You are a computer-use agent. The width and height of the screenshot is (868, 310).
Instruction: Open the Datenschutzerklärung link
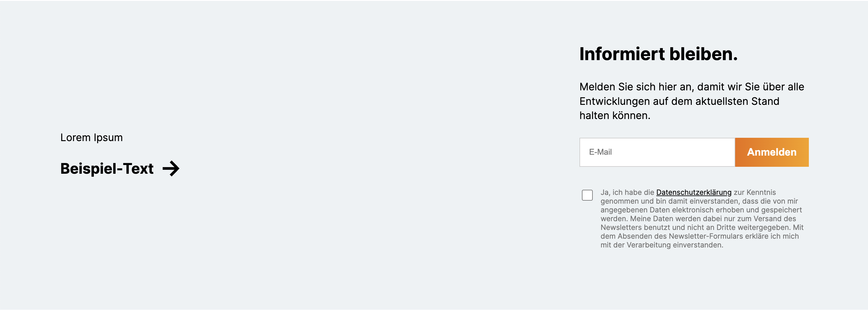pos(694,192)
